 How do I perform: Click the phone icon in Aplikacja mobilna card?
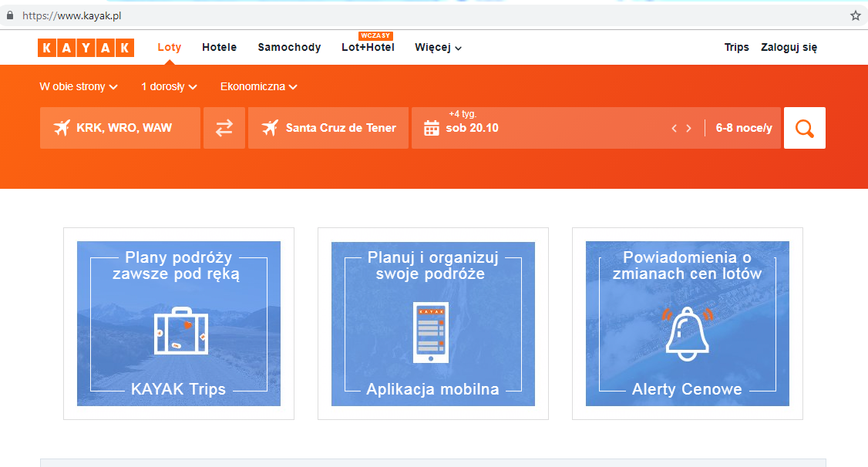[x=431, y=332]
